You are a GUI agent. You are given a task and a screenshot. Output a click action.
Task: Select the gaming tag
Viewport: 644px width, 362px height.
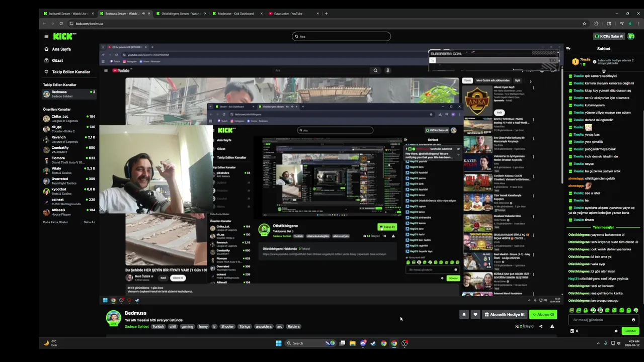[187, 327]
